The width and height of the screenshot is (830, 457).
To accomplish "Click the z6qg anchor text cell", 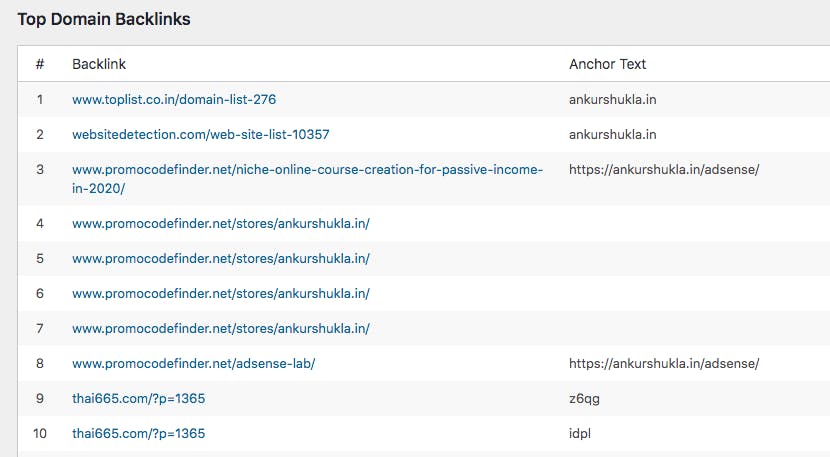I will (x=584, y=398).
